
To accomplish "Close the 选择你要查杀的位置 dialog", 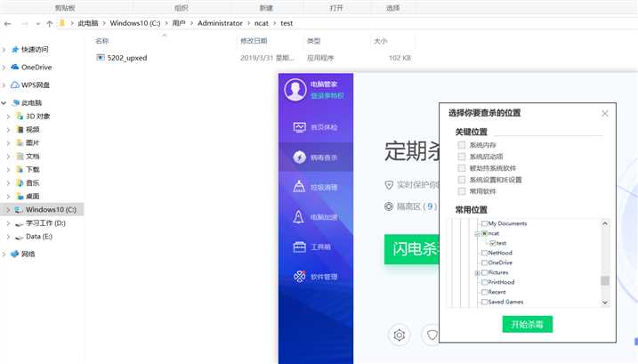I will click(605, 113).
